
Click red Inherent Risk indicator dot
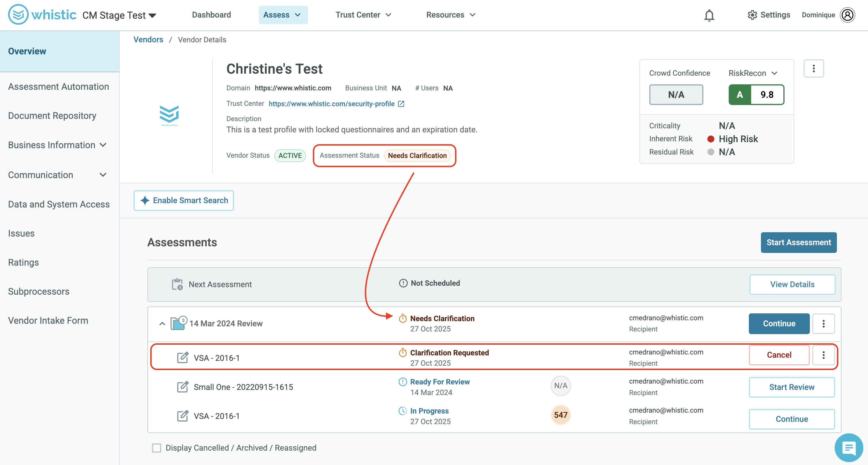[x=711, y=139]
